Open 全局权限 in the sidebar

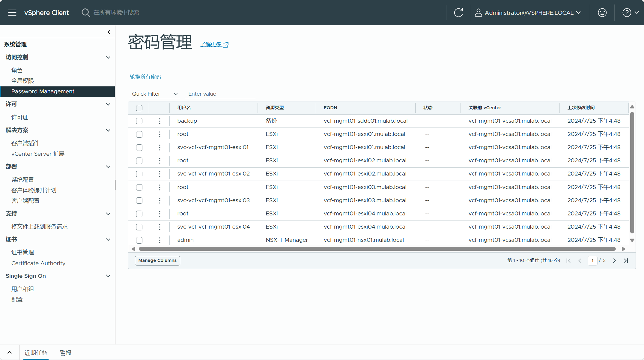[22, 81]
